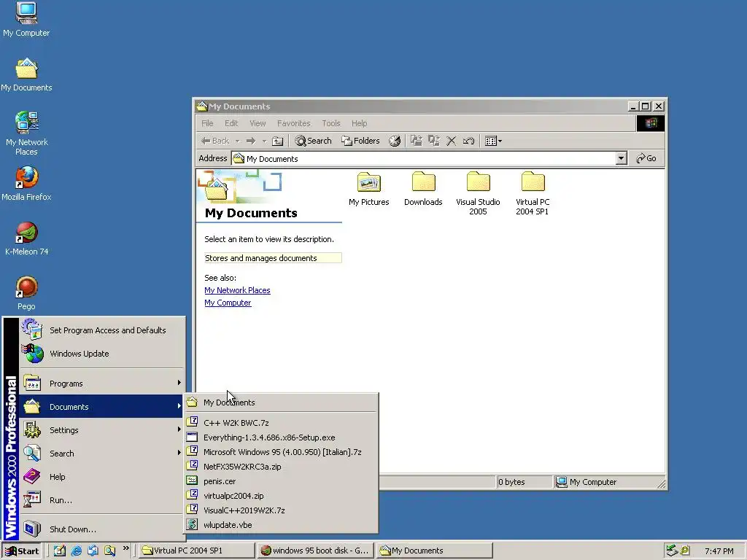The width and height of the screenshot is (747, 560).
Task: Select Run... from the Start menu
Action: pos(101,500)
